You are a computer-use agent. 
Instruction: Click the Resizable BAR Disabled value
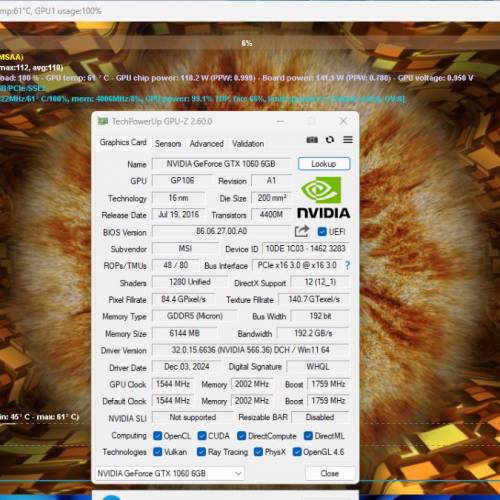[x=320, y=417]
